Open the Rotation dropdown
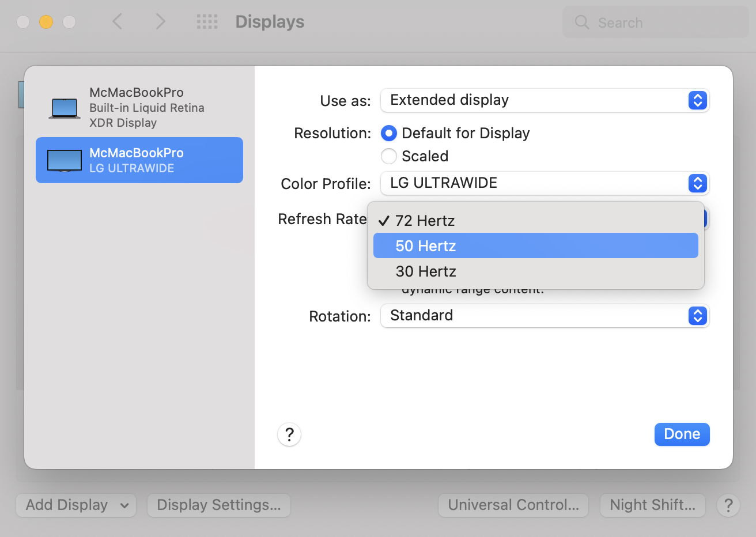The height and width of the screenshot is (537, 756). click(545, 316)
